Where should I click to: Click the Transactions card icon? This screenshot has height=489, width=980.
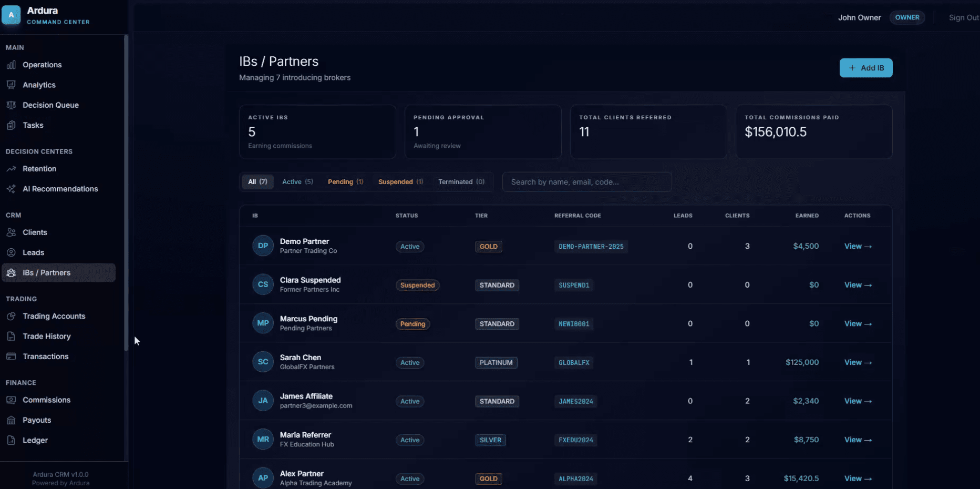[11, 356]
